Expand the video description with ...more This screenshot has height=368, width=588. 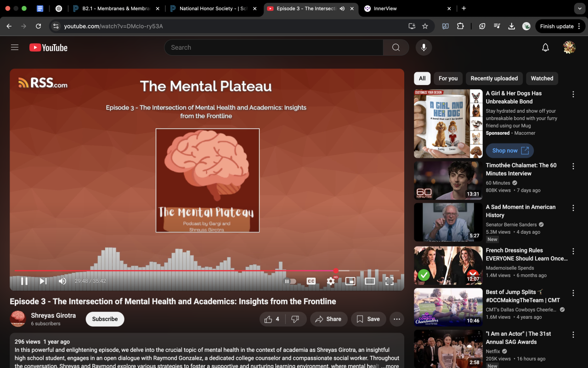pos(390,366)
